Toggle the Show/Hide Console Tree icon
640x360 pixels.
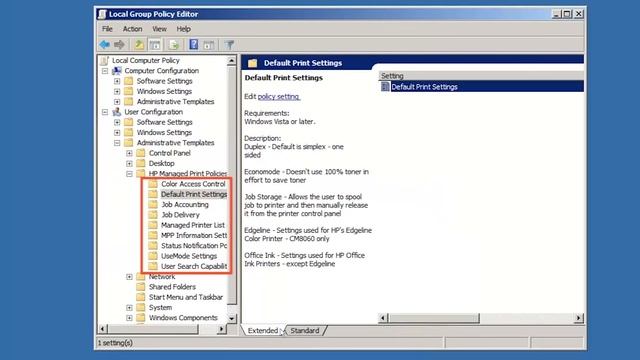tap(155, 44)
